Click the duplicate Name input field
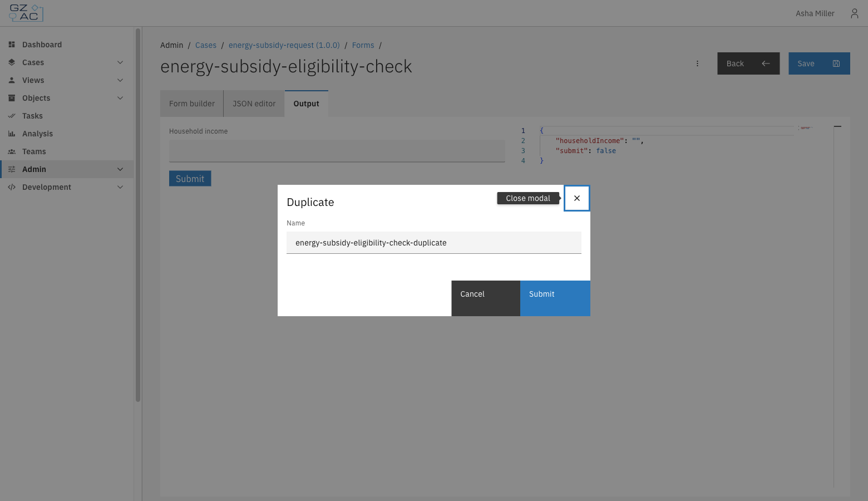This screenshot has height=501, width=868. 434,243
